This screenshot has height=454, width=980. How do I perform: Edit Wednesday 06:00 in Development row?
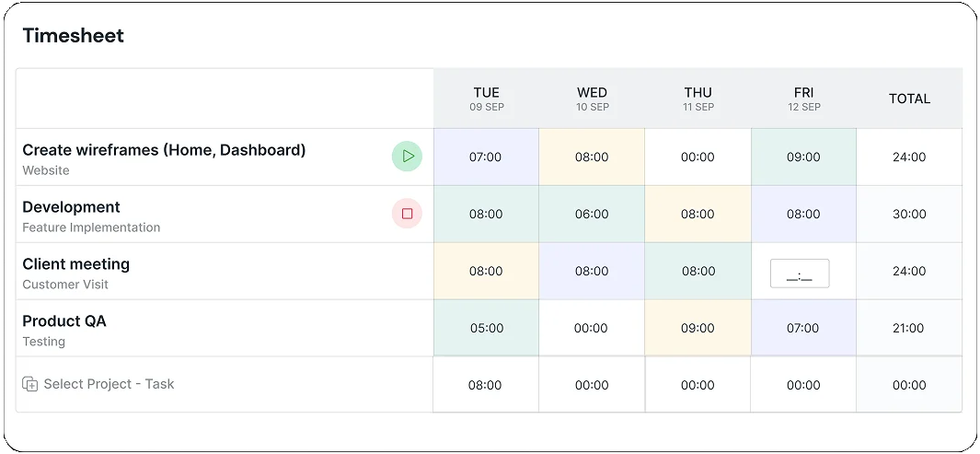592,214
